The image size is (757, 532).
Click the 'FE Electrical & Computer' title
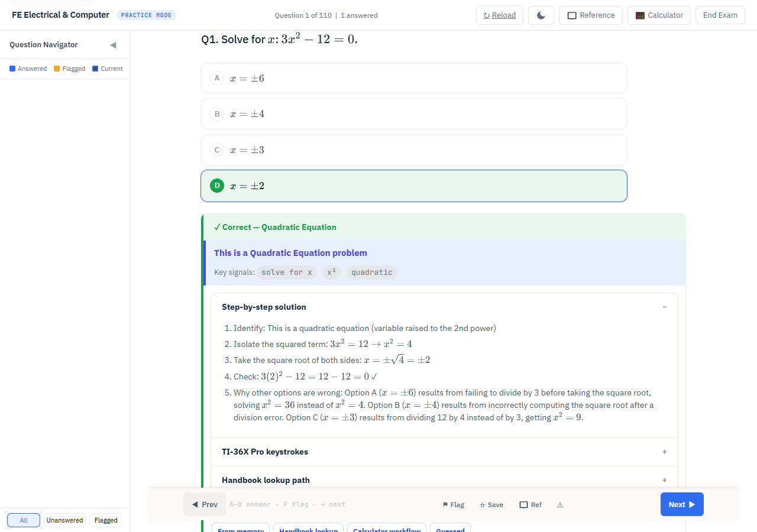tap(60, 15)
